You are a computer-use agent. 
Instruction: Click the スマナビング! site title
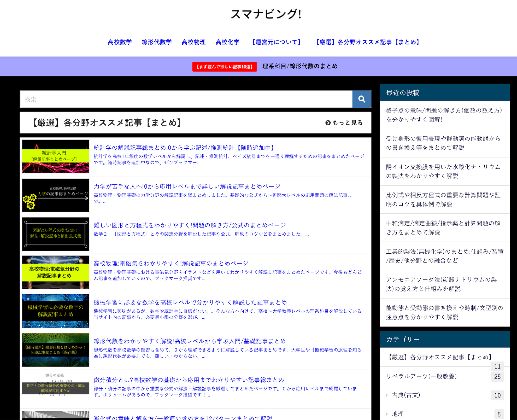pyautogui.click(x=266, y=14)
